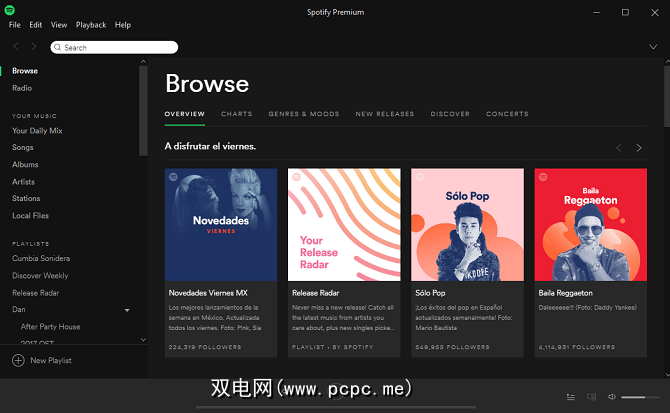This screenshot has height=413, width=670.
Task: Open the Playback menu
Action: [x=91, y=25]
